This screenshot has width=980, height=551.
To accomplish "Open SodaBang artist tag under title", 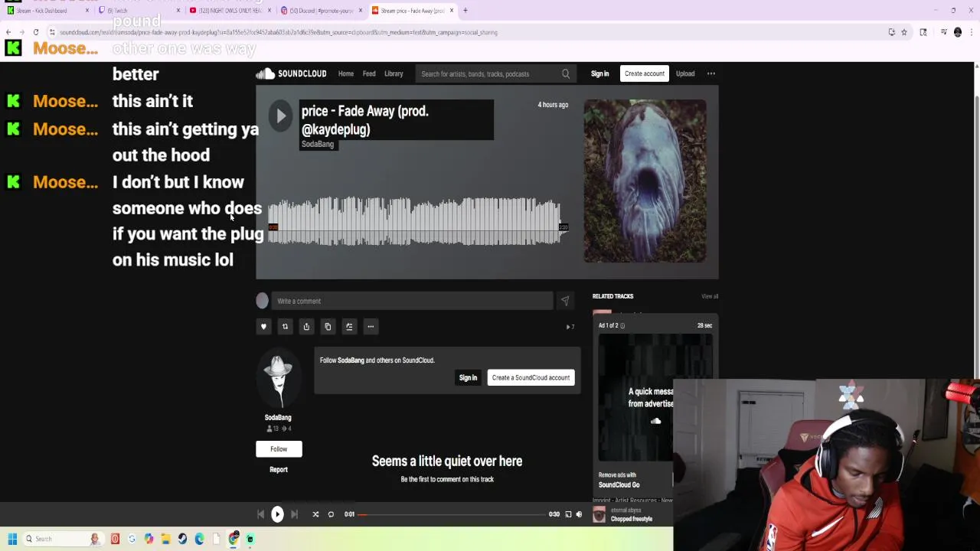I will click(x=318, y=144).
